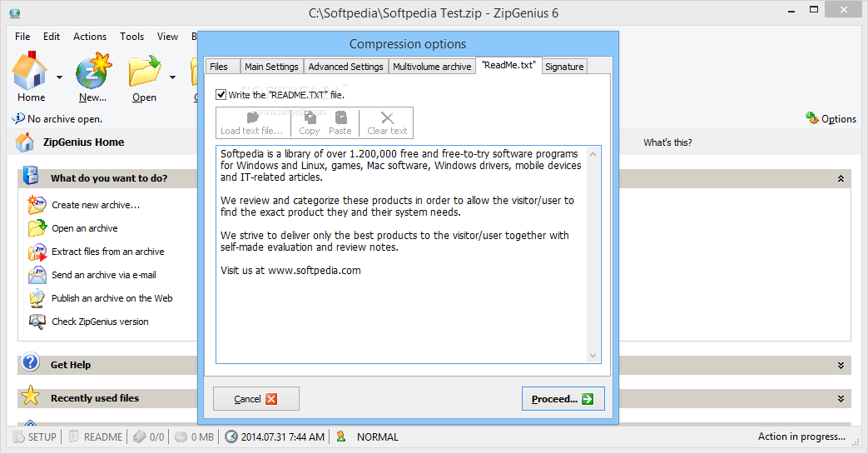Switch to the Multivolume archive tab
Image resolution: width=868 pixels, height=454 pixels.
pos(433,67)
